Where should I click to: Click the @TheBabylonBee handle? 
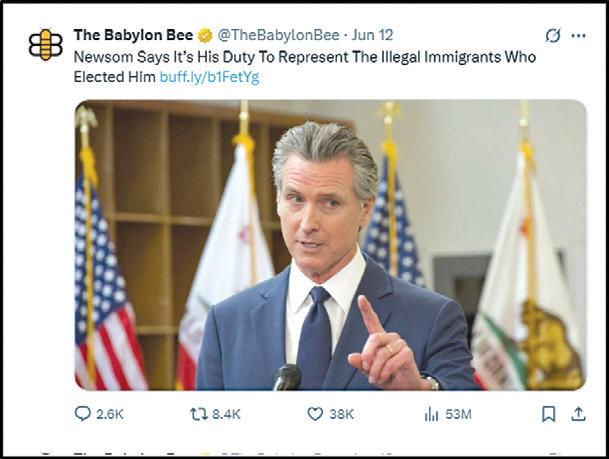click(x=278, y=35)
